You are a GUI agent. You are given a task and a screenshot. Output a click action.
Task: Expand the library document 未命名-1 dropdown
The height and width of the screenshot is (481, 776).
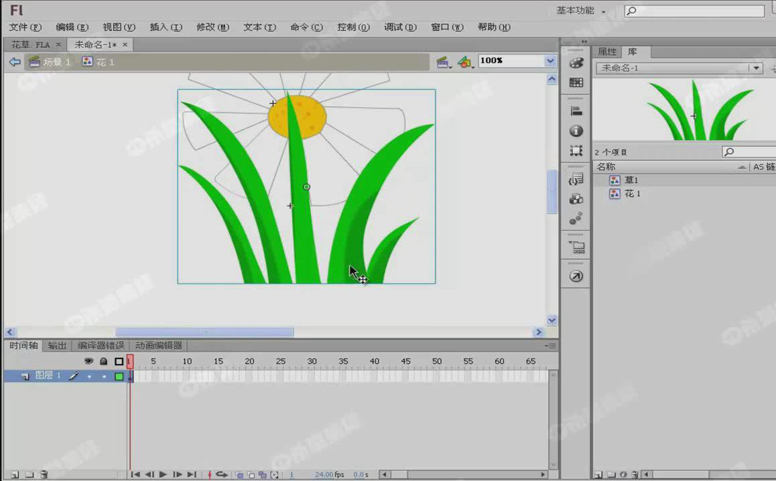pos(754,68)
